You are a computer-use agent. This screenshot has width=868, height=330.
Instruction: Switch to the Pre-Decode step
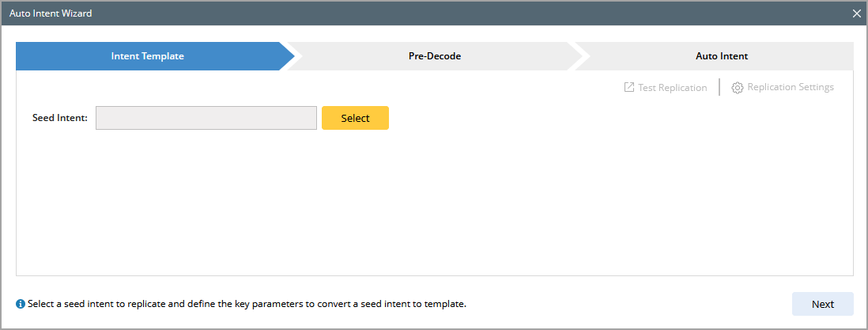click(434, 56)
